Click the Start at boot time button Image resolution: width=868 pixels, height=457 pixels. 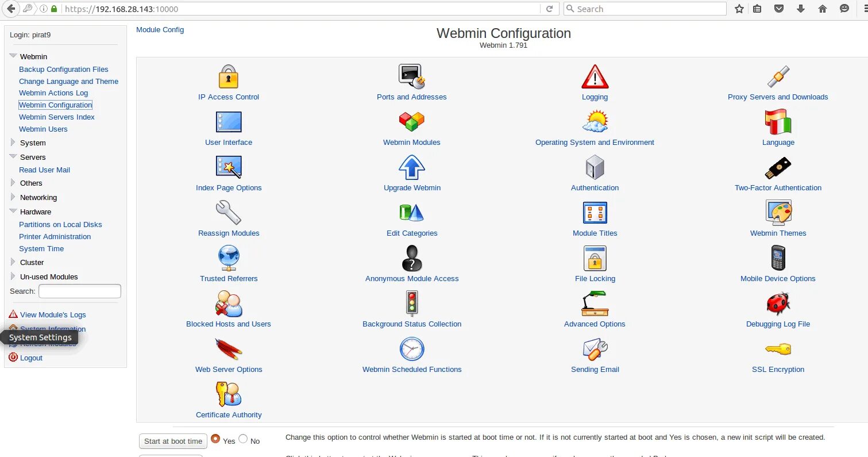coord(173,441)
